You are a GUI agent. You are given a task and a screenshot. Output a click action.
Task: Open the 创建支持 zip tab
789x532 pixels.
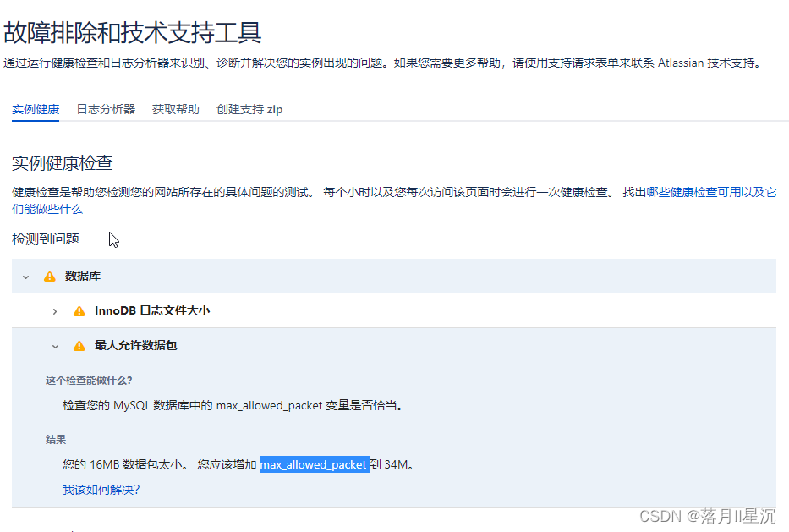(x=249, y=109)
